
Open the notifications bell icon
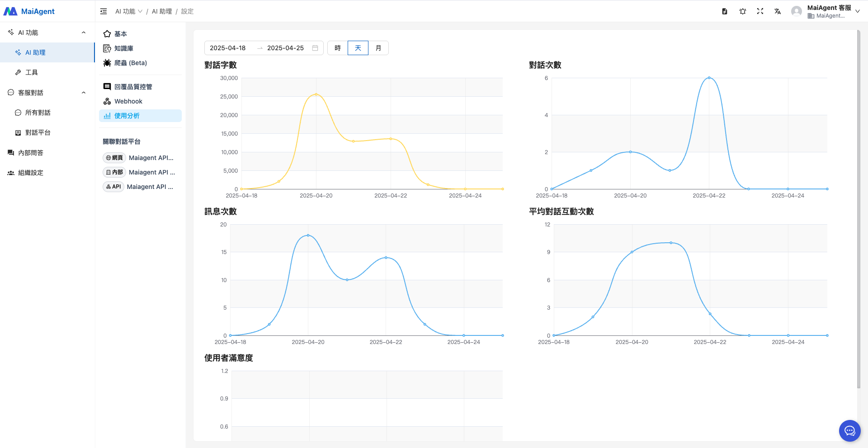click(742, 11)
